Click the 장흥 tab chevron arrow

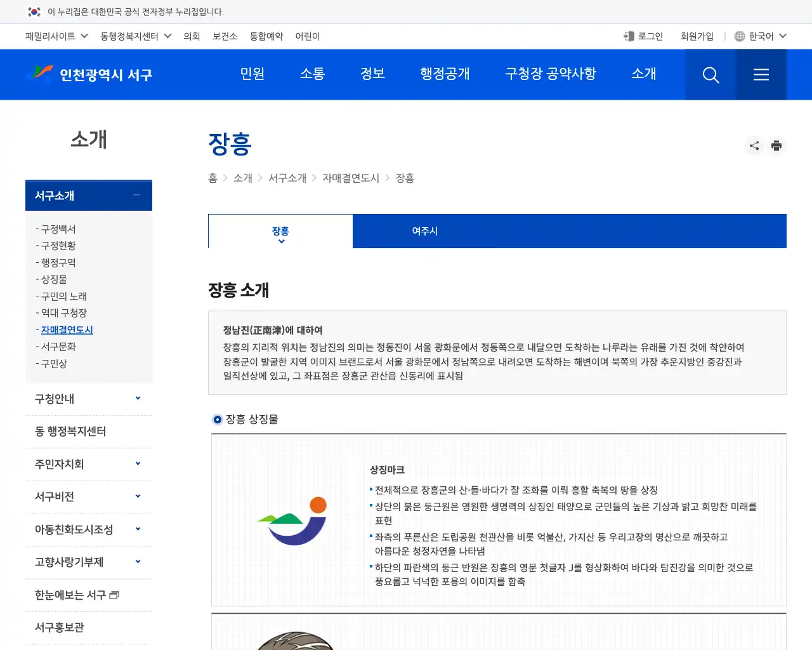click(280, 240)
